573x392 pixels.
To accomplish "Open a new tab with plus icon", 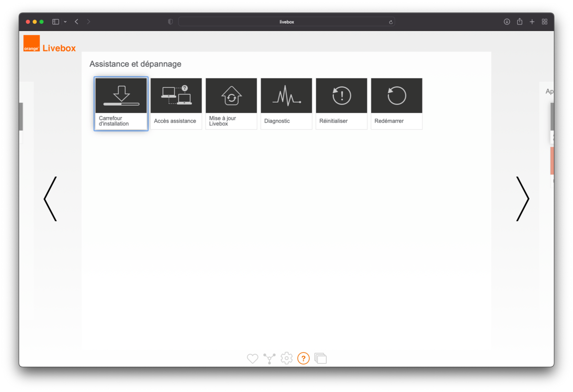I will pyautogui.click(x=532, y=21).
